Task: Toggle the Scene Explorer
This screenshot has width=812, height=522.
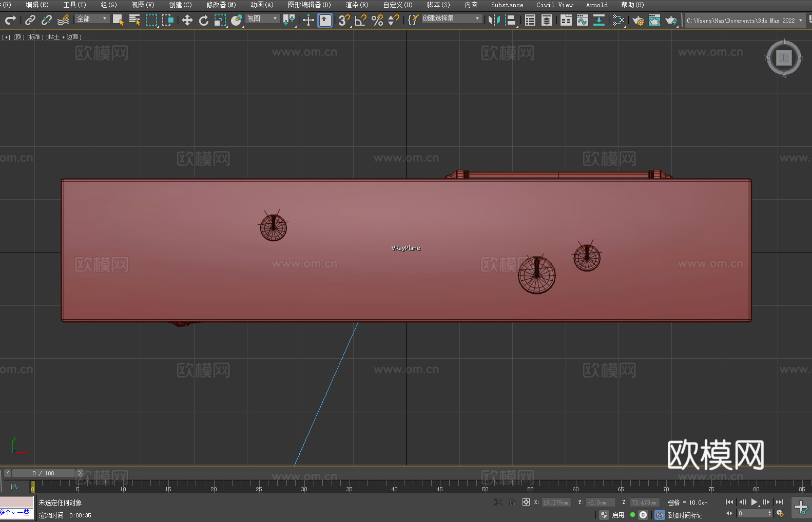Action: click(530, 20)
